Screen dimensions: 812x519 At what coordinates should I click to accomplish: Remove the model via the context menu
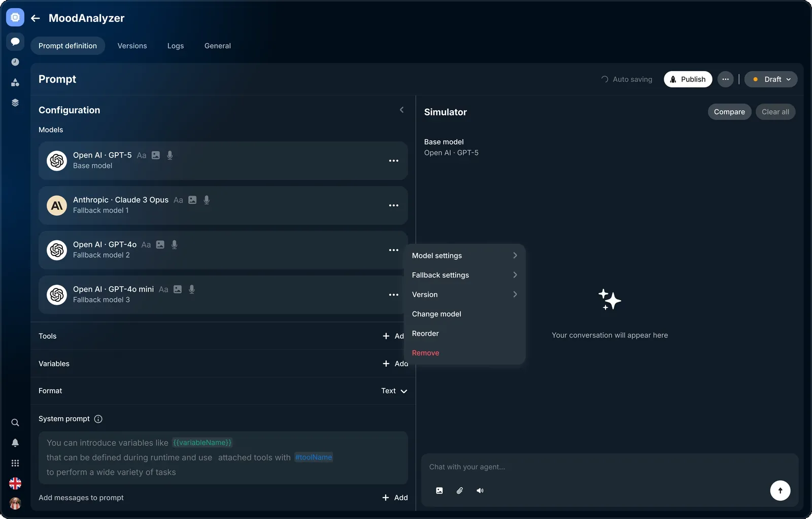pyautogui.click(x=464, y=353)
